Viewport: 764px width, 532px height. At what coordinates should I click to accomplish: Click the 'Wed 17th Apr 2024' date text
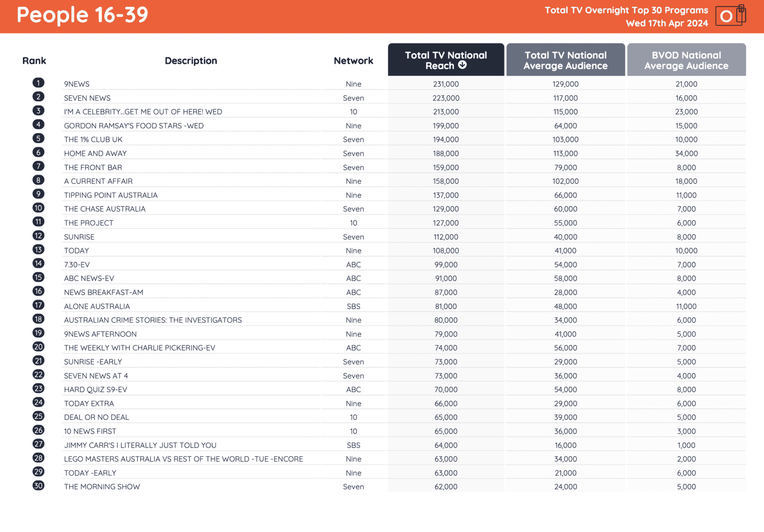[667, 23]
